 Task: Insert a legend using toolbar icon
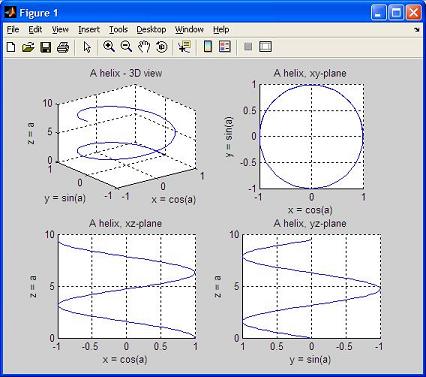pos(225,47)
